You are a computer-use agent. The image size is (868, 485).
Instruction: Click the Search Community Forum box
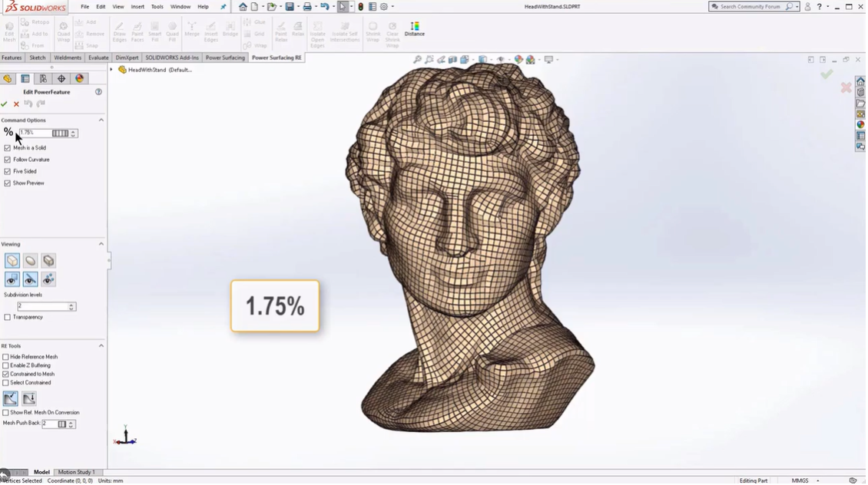point(749,7)
